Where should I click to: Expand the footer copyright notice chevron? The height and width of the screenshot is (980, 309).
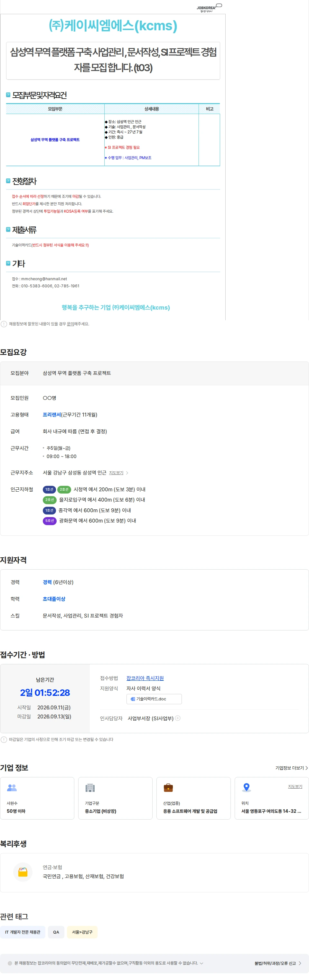(x=201, y=963)
